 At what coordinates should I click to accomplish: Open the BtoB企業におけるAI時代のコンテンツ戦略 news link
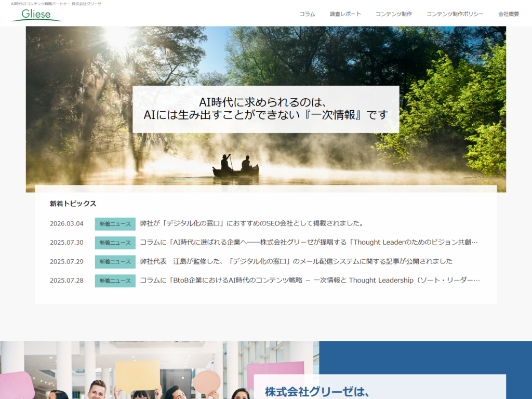[x=310, y=281]
